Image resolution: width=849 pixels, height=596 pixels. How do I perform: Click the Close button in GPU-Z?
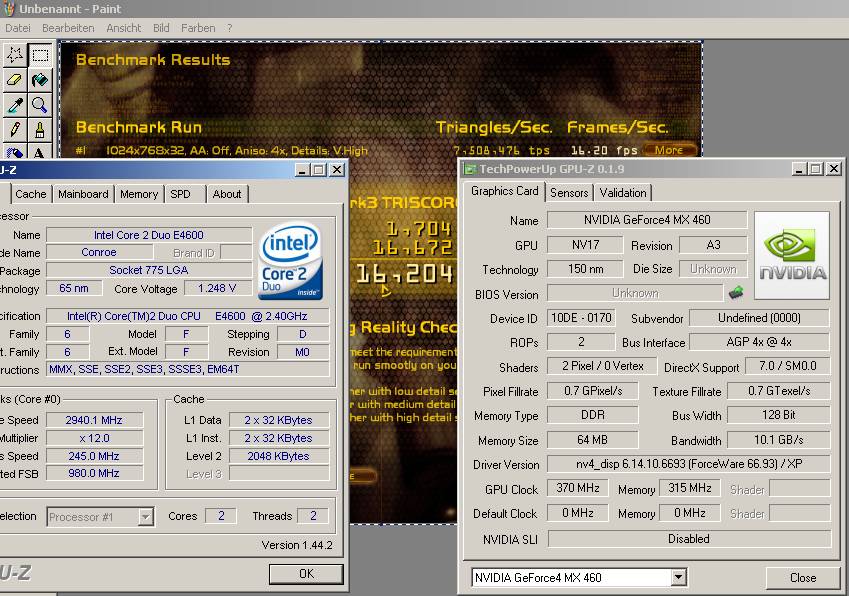point(803,578)
